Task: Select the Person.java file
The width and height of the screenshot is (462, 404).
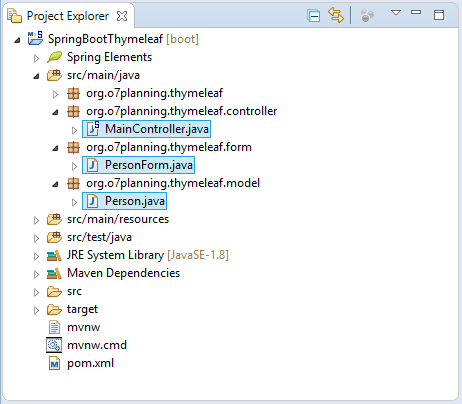Action: click(124, 201)
